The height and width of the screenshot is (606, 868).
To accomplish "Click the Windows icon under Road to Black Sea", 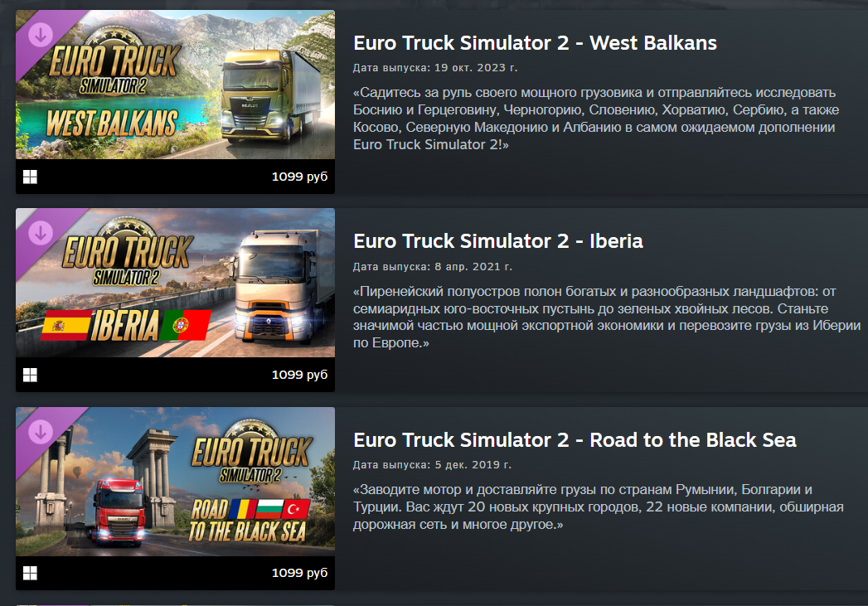I will point(30,574).
